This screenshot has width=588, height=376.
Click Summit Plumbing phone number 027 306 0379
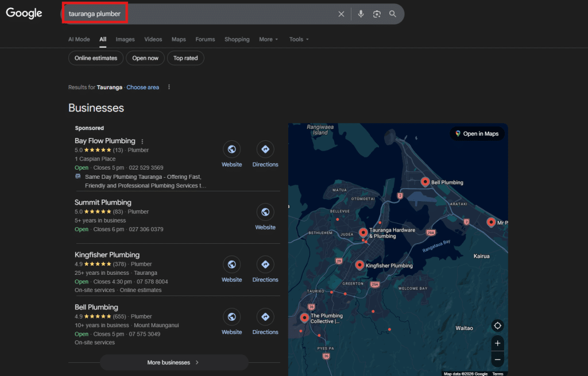click(x=146, y=229)
